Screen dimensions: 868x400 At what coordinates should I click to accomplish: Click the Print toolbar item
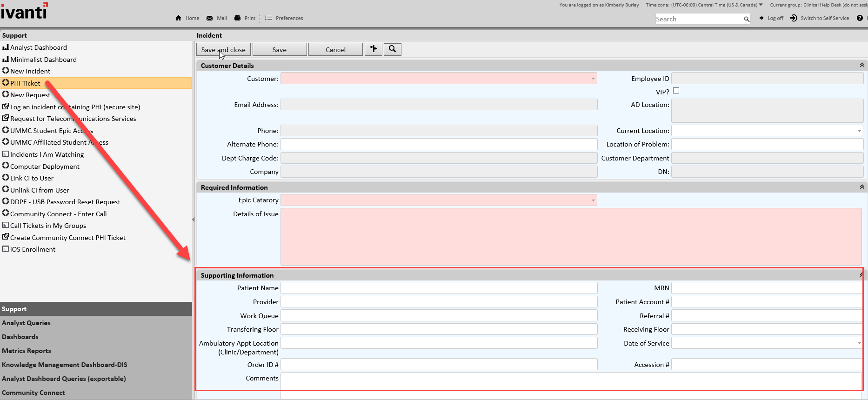pos(245,18)
